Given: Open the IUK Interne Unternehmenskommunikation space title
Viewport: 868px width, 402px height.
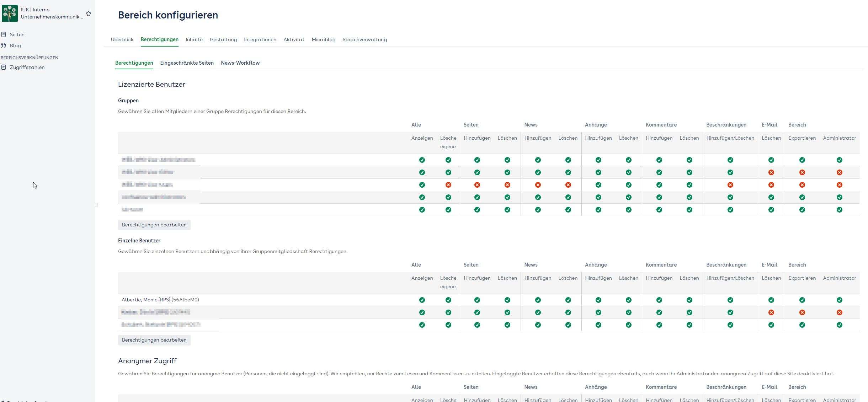Looking at the screenshot, I should point(52,13).
